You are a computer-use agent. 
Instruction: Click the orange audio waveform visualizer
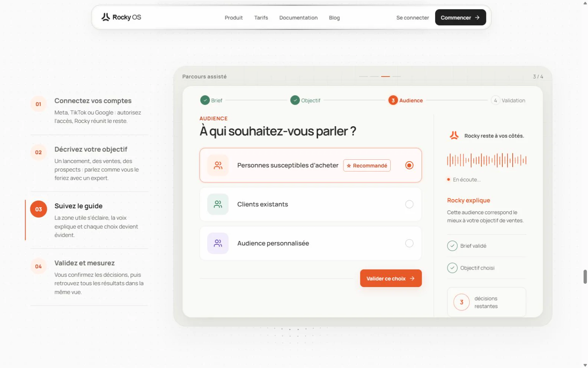[x=487, y=160]
